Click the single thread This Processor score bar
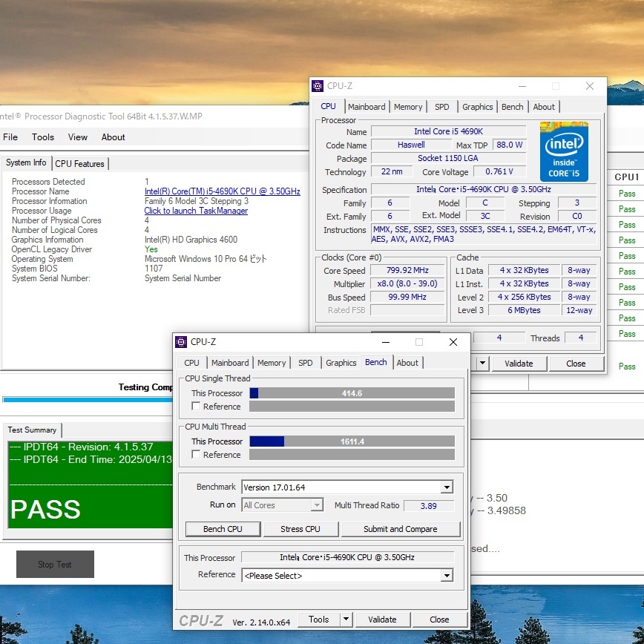This screenshot has height=644, width=644. 352,393
